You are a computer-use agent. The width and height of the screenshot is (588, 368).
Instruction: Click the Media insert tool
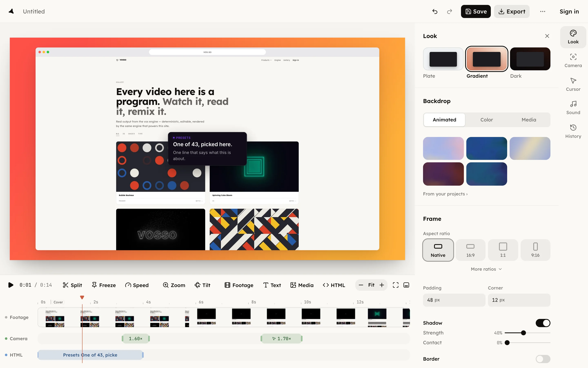302,285
